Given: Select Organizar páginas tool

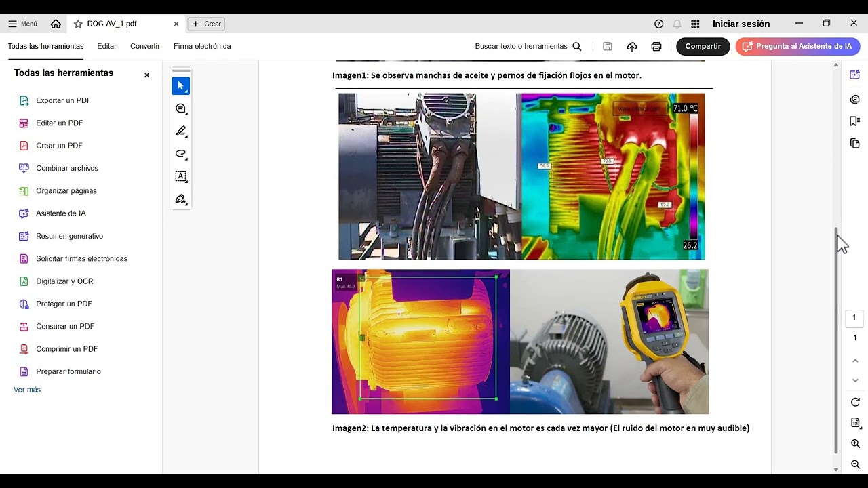Looking at the screenshot, I should click(58, 190).
